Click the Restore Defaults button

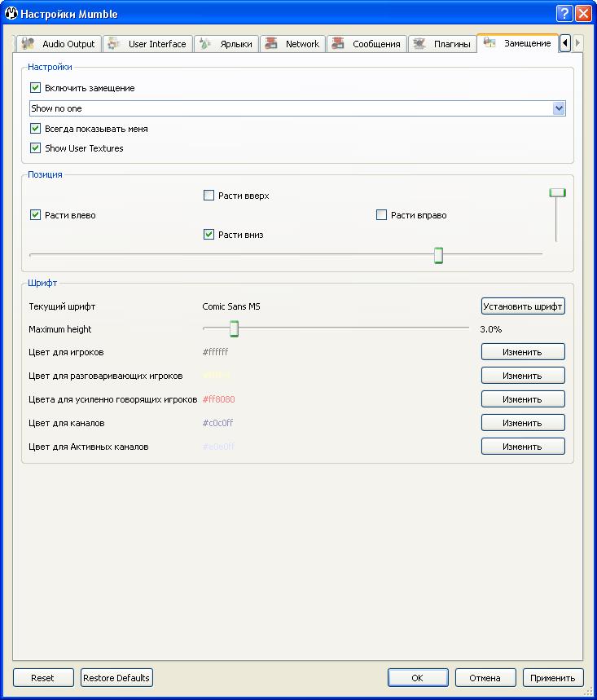[116, 678]
